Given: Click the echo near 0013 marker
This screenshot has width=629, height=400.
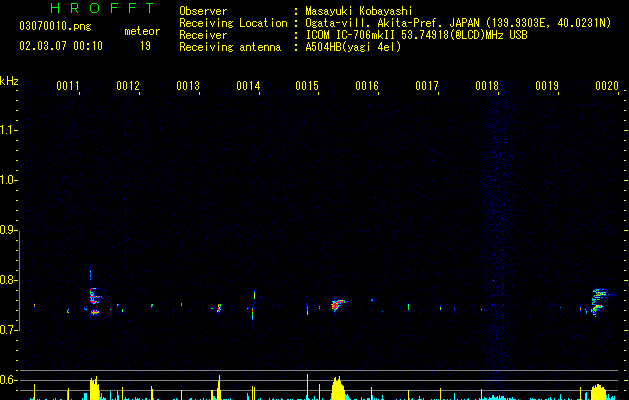Looking at the screenshot, I should pos(219,308).
